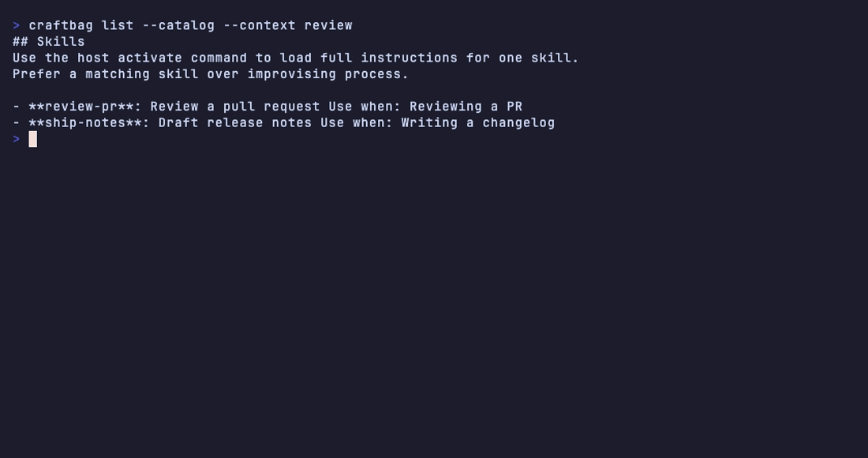Click the phrase Writing a changelog

pyautogui.click(x=478, y=122)
